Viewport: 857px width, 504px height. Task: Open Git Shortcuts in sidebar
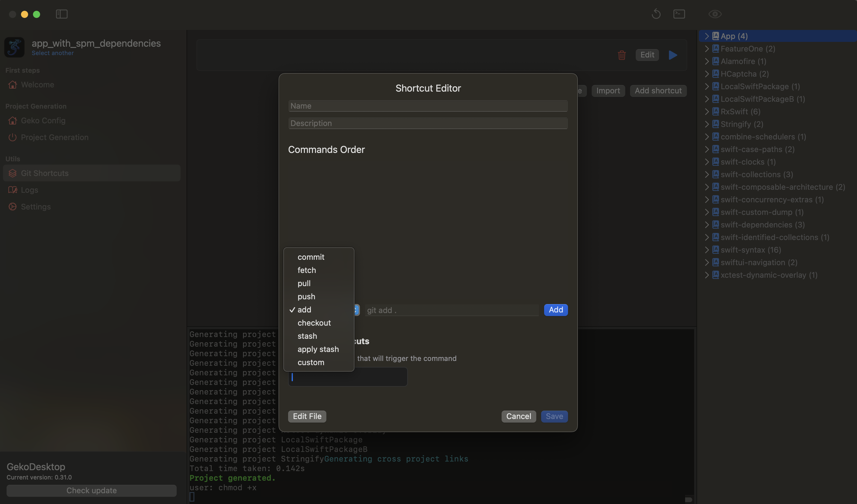[45, 173]
